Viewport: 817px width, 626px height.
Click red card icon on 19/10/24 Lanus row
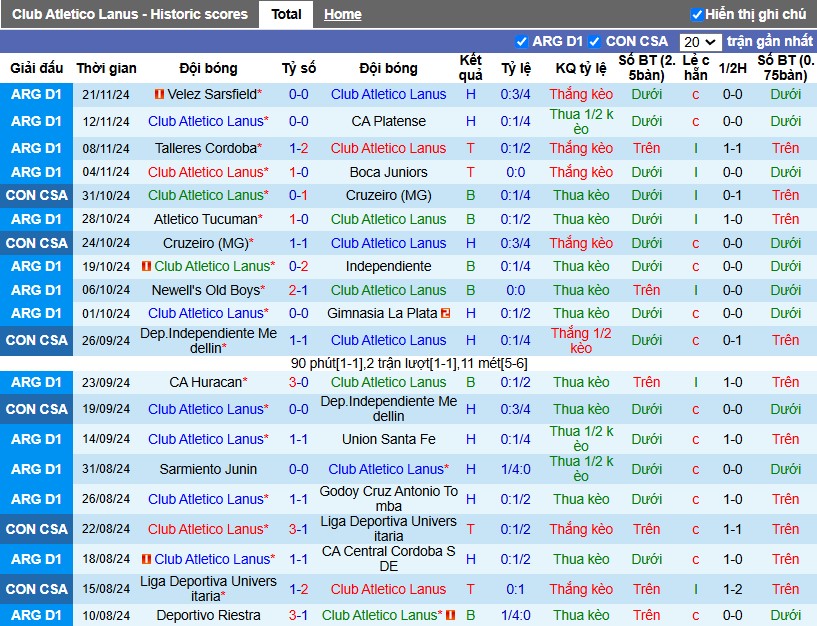click(x=146, y=266)
